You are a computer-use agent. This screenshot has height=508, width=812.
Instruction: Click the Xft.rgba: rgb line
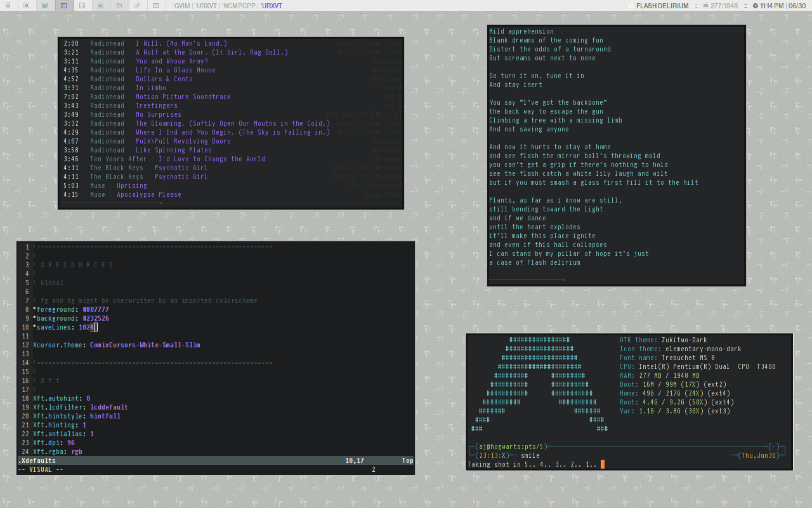58,451
